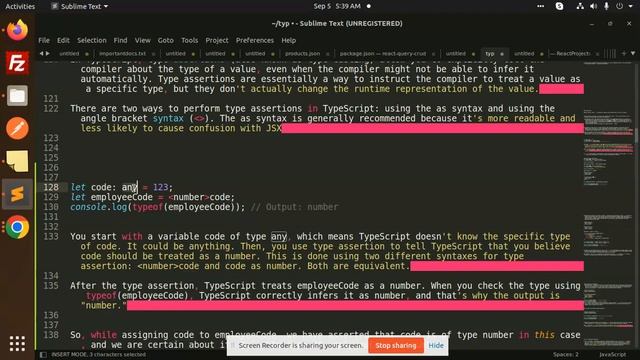Viewport: 640px width, 360px height.
Task: Open the Selection menu
Action: click(91, 40)
